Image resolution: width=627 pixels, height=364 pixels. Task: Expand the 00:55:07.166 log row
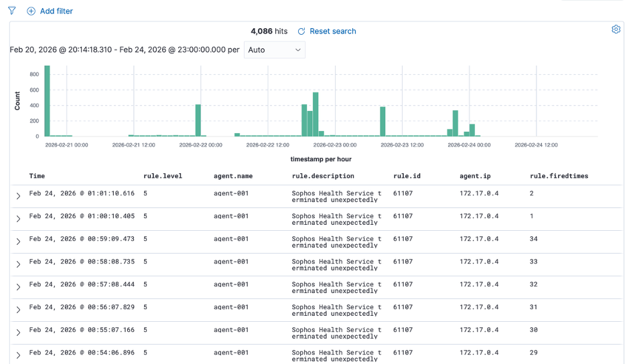point(18,333)
